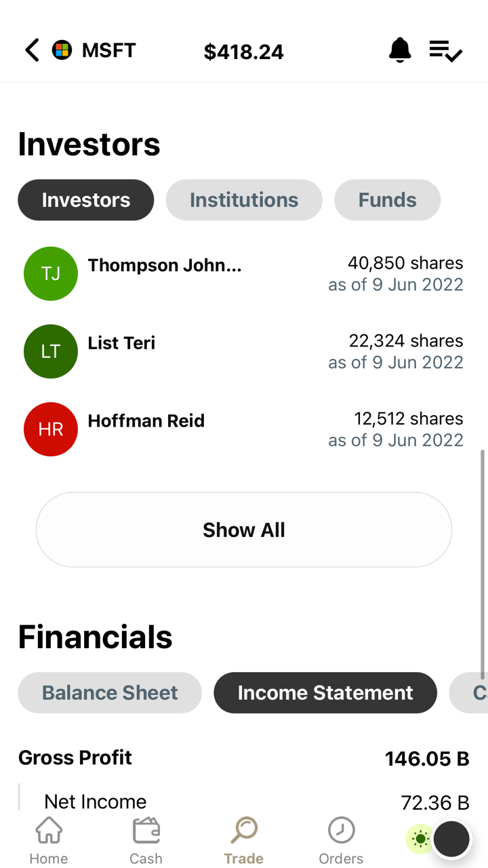The width and height of the screenshot is (488, 868).
Task: Select the Investors filter chip
Action: coord(86,200)
